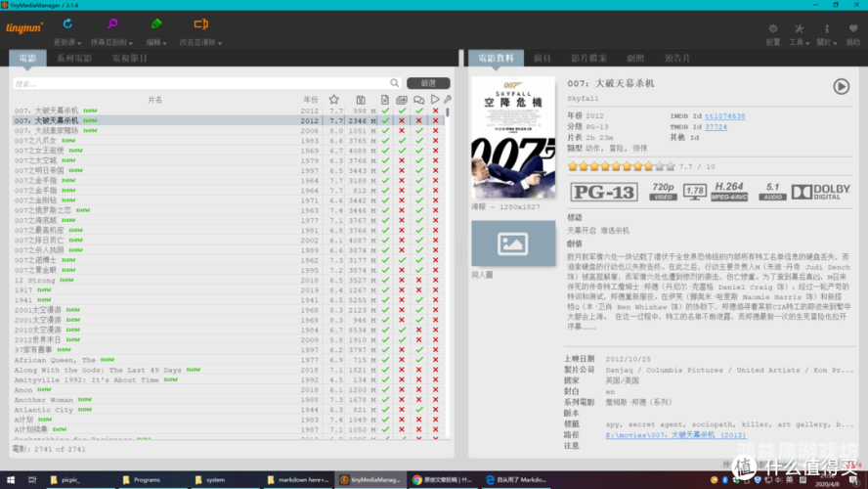Click the update sources refresh icon
The image size is (868, 489).
pos(67,23)
